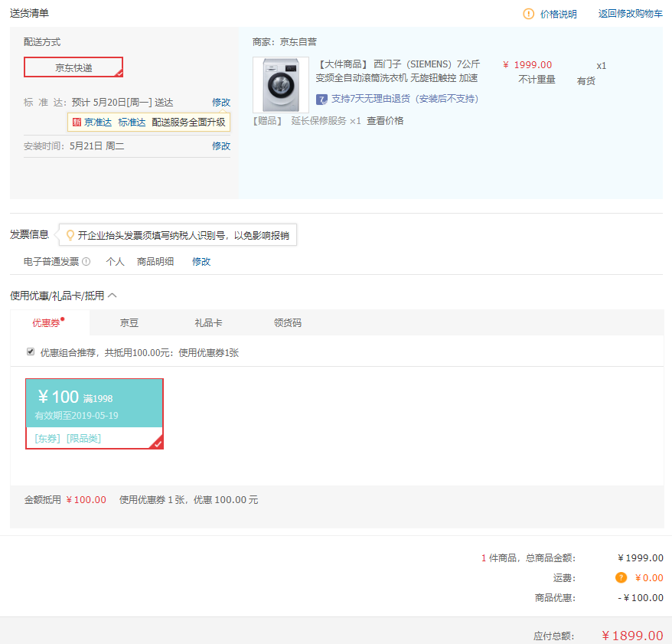Viewport: 672px width, 644px height.
Task: Switch to the 礼品卡 tab
Action: (x=208, y=323)
